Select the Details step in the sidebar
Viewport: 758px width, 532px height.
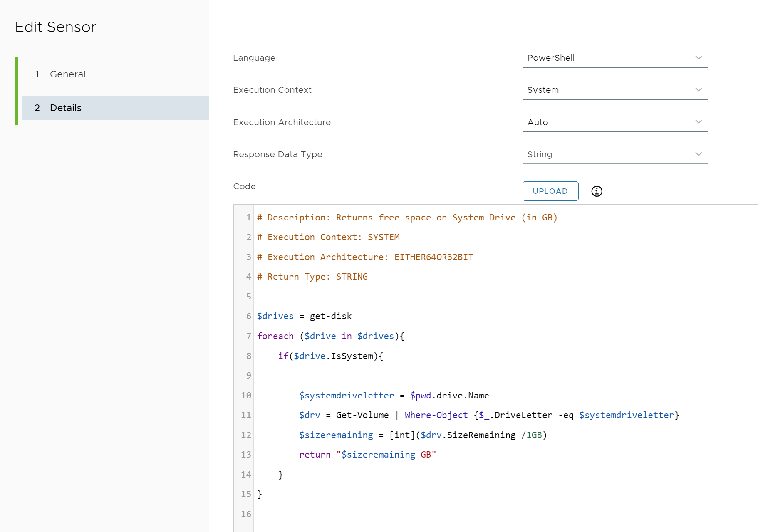(66, 108)
